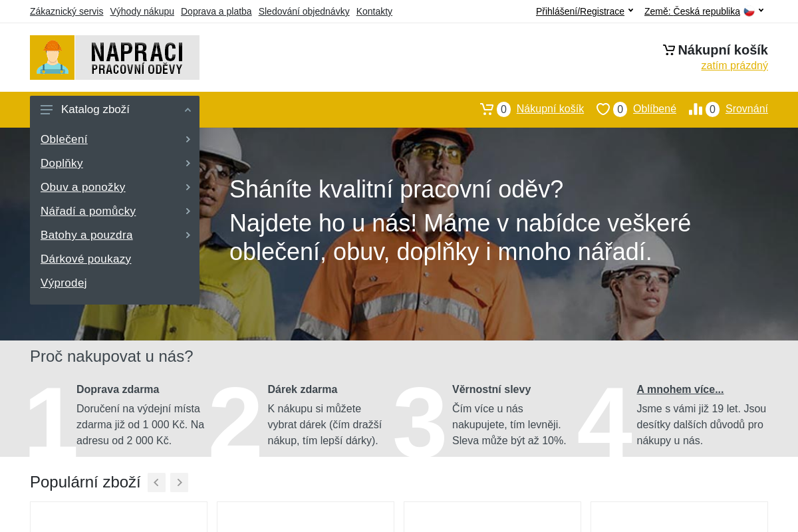Open Srovnání using the comparison bars icon
The image size is (798, 532).
click(696, 108)
